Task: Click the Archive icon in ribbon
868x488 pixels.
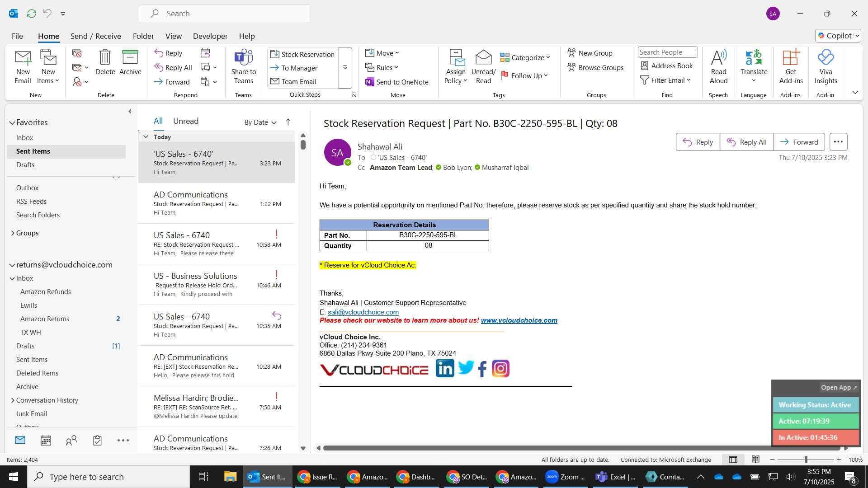Action: pos(130,57)
